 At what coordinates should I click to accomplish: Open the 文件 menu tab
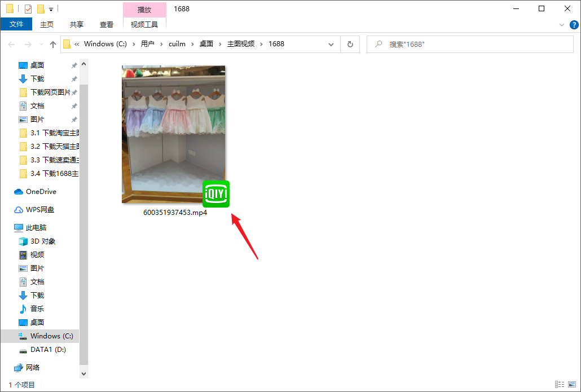pos(16,24)
